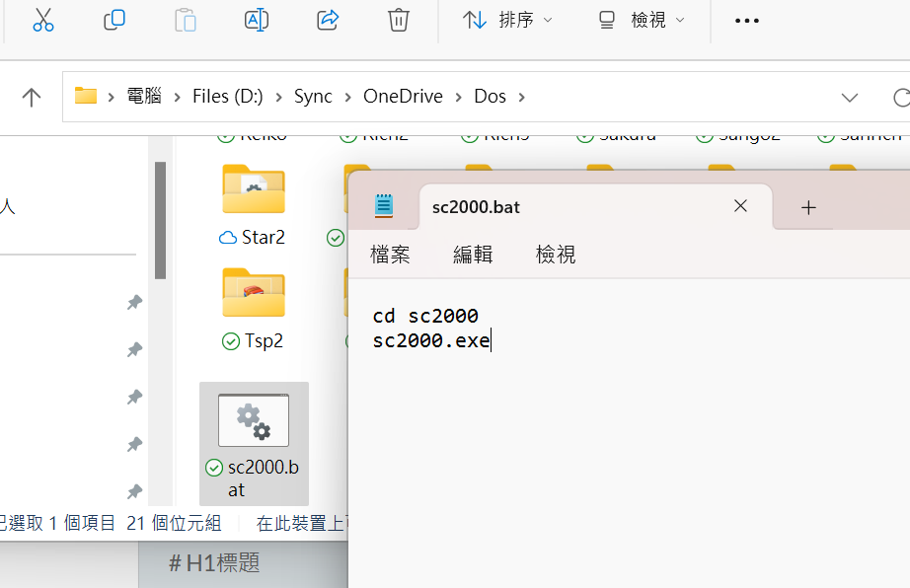
Task: Click the Star2 cloud sync status icon
Action: pyautogui.click(x=227, y=238)
